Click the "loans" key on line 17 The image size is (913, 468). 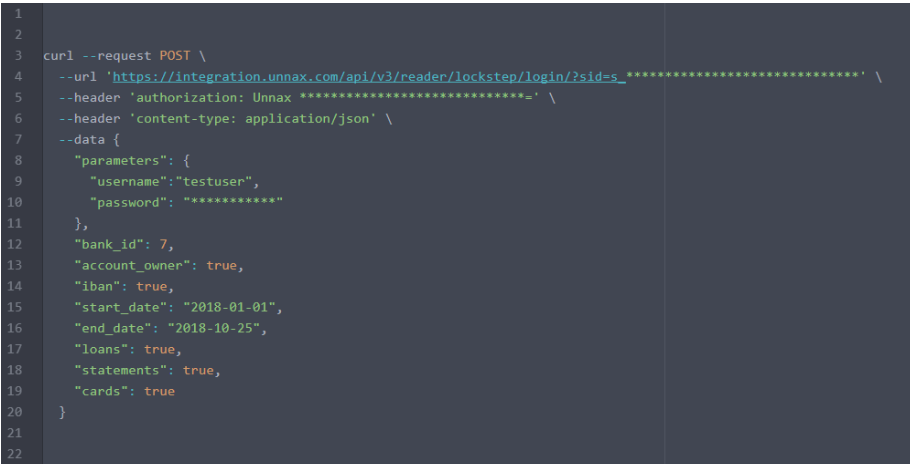point(101,349)
